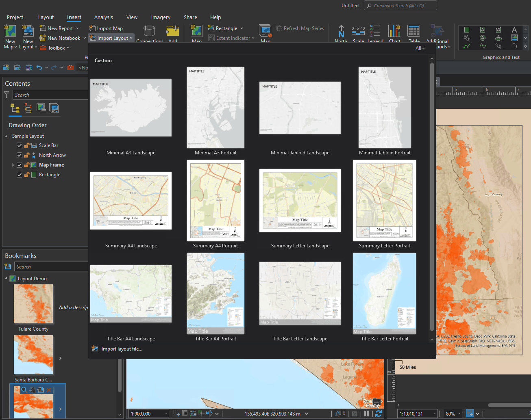Uncheck Scale Bar visibility checkbox

[x=20, y=145]
